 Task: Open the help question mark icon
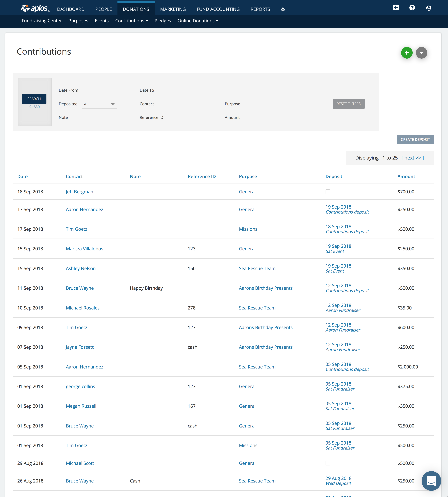coord(412,8)
